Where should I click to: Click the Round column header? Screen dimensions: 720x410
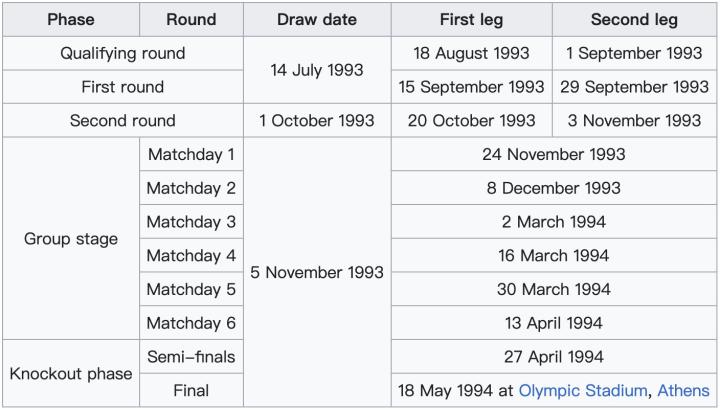[191, 20]
